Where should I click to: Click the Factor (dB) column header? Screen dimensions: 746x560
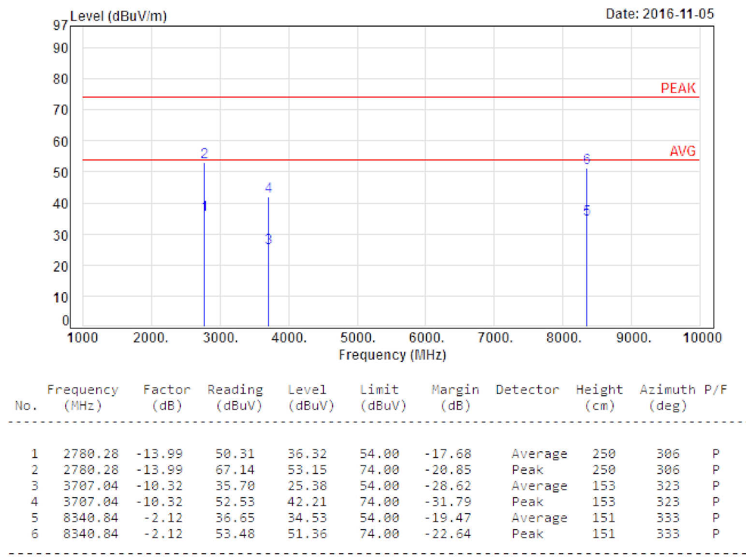pyautogui.click(x=167, y=397)
